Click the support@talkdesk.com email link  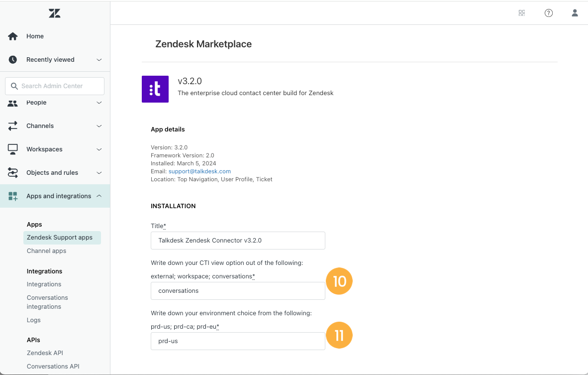199,171
